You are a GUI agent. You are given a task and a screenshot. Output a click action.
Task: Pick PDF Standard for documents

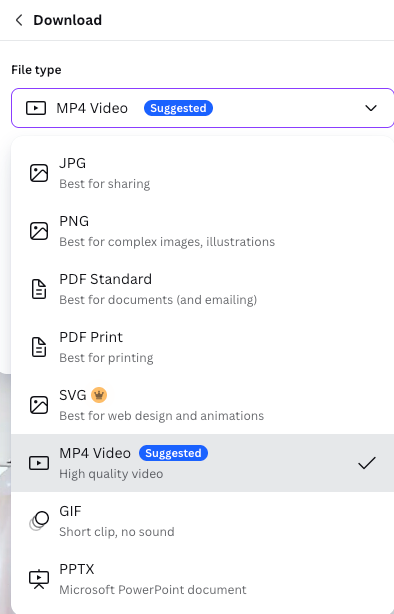pyautogui.click(x=202, y=289)
